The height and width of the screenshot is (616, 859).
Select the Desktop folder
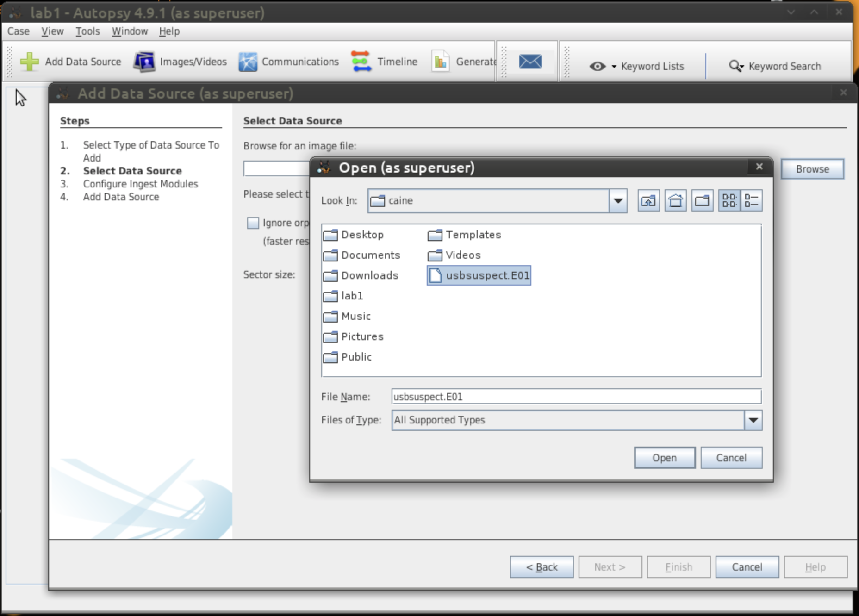(354, 235)
